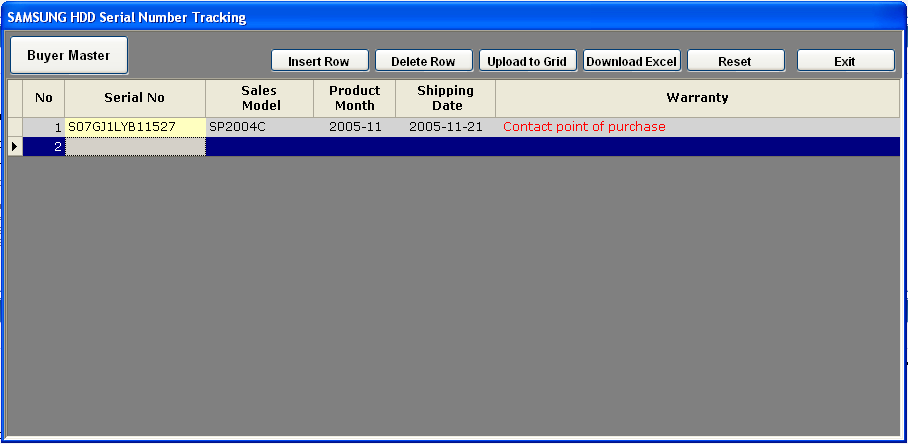Select the SP2004C sales model cell

pyautogui.click(x=260, y=127)
